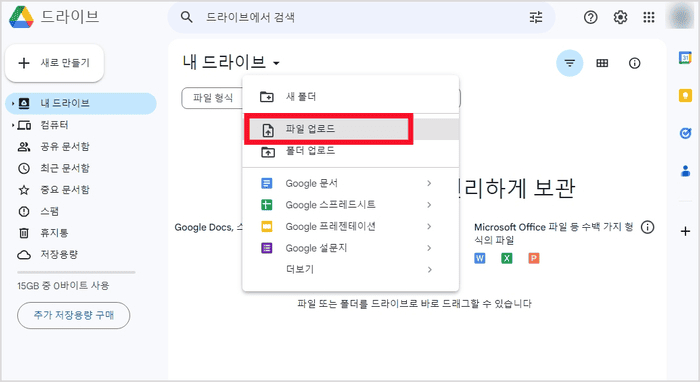Open Contacts side panel icon

click(x=685, y=171)
